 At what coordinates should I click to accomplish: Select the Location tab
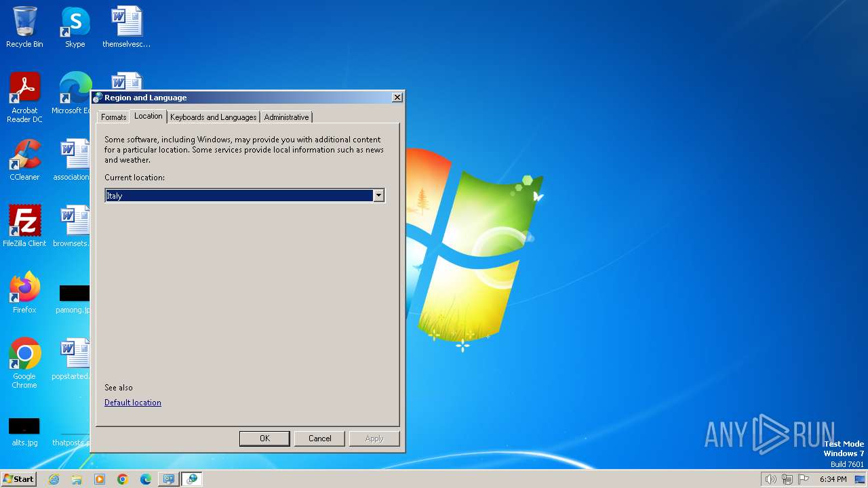(148, 116)
